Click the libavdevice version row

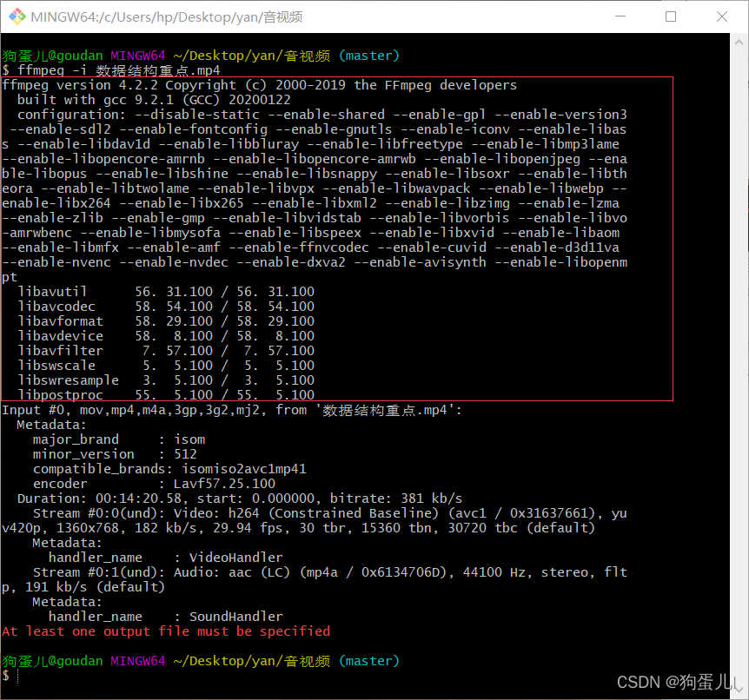click(166, 336)
